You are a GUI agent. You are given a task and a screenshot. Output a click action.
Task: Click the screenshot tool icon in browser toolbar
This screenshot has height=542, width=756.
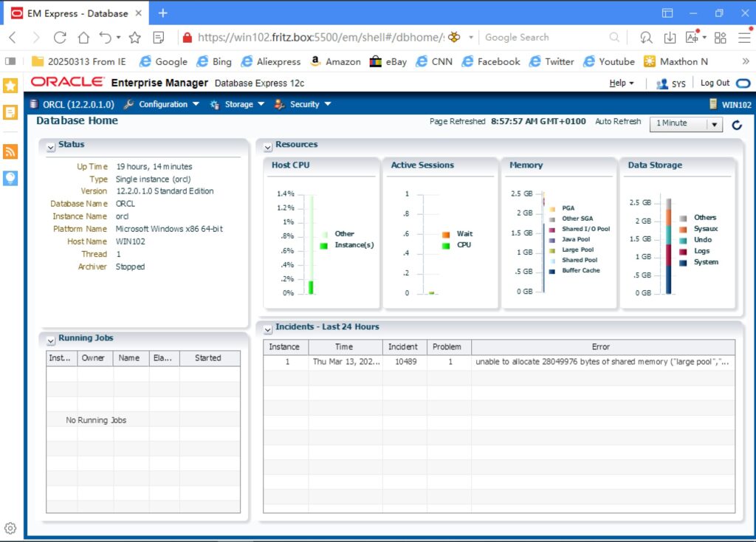(x=692, y=37)
